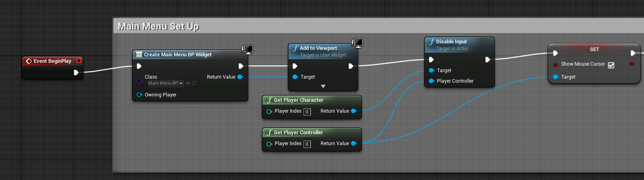Click the Get Player Controller Return Value pin

point(354,144)
